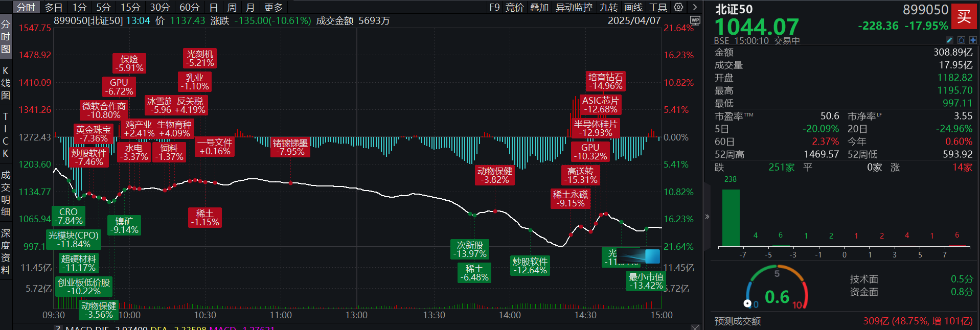The width and height of the screenshot is (980, 330).
Task: Click the CRO -7.84% tag
Action: click(69, 216)
